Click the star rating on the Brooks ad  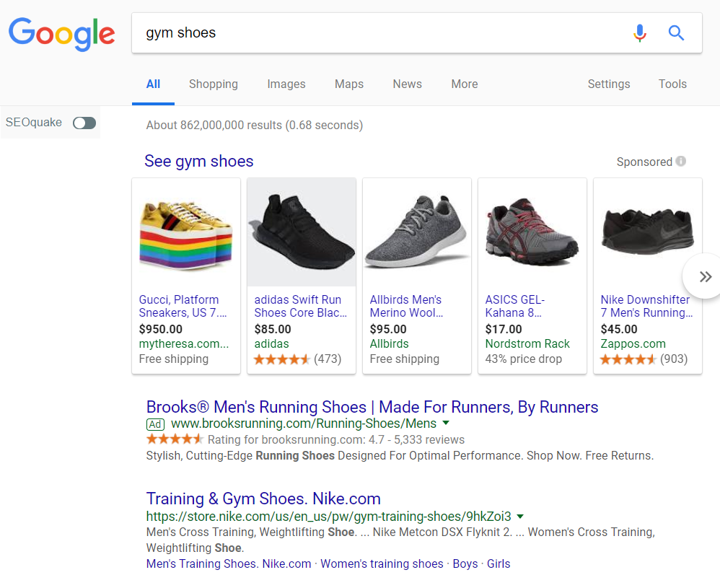175,439
